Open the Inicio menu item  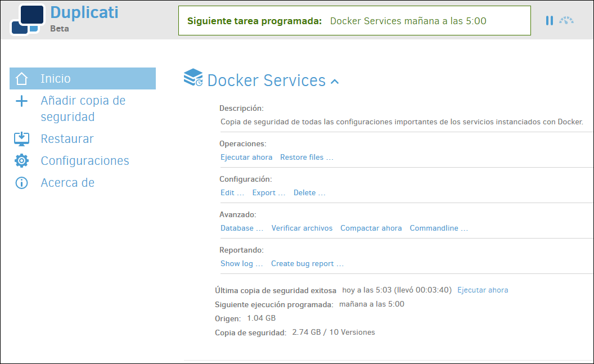(x=83, y=78)
